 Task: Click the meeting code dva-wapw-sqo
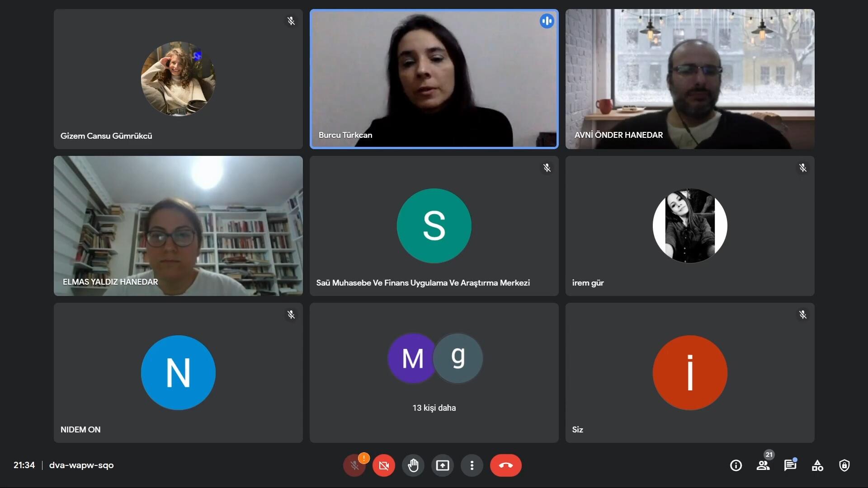click(x=81, y=465)
